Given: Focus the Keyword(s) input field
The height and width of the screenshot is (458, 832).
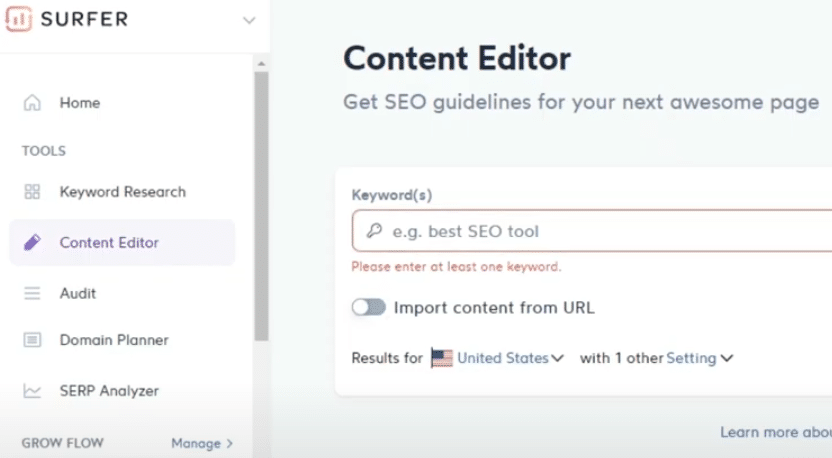Looking at the screenshot, I should pos(592,231).
